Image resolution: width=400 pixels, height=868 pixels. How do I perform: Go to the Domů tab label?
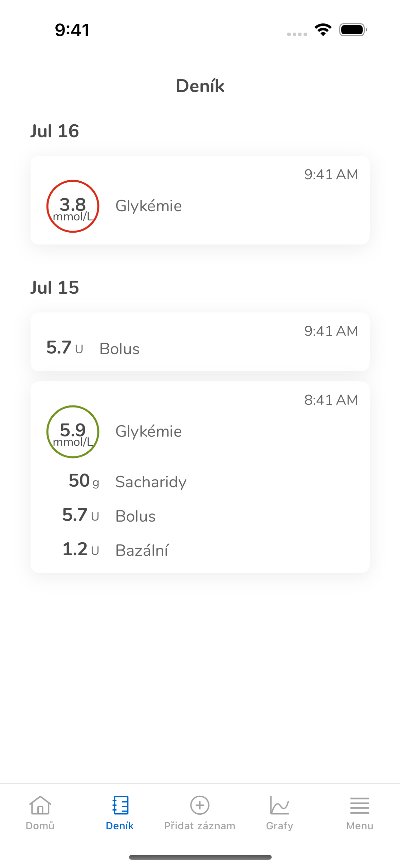click(x=40, y=826)
